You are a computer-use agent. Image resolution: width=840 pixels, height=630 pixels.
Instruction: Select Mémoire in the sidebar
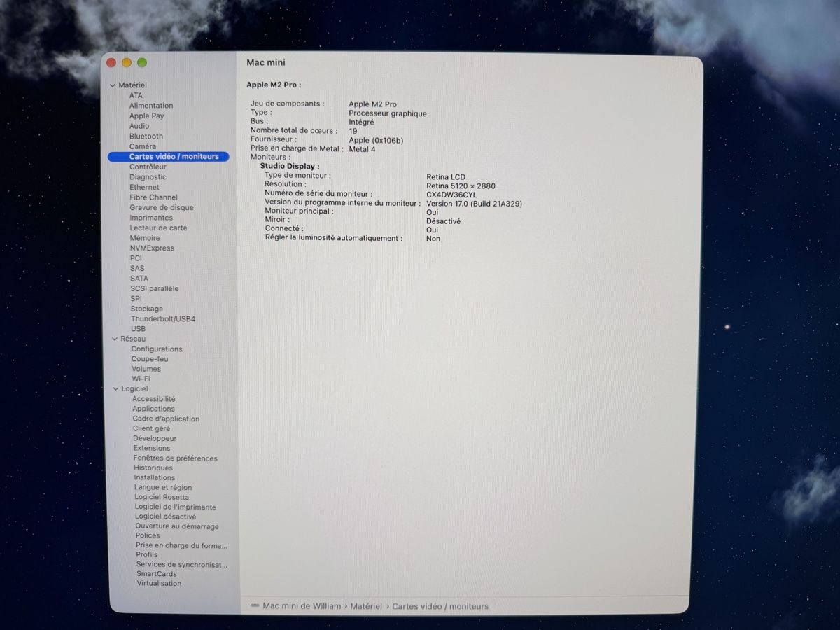[145, 238]
